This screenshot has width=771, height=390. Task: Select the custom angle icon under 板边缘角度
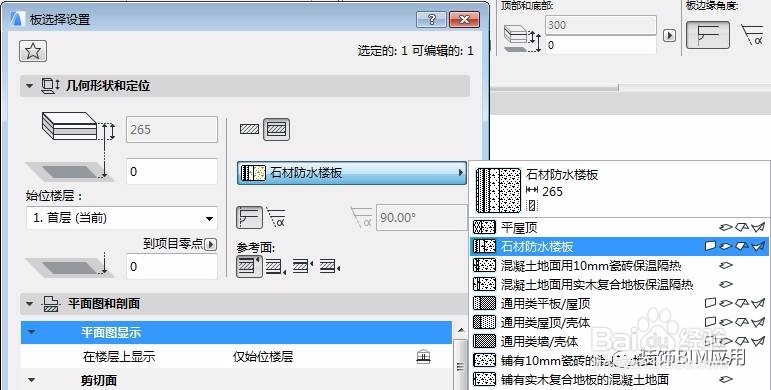(752, 35)
